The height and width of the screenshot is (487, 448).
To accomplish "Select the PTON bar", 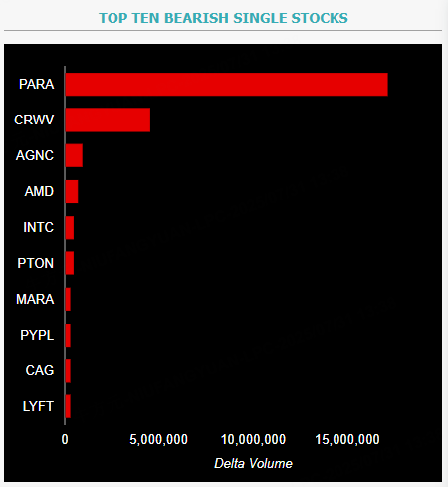I will [70, 263].
